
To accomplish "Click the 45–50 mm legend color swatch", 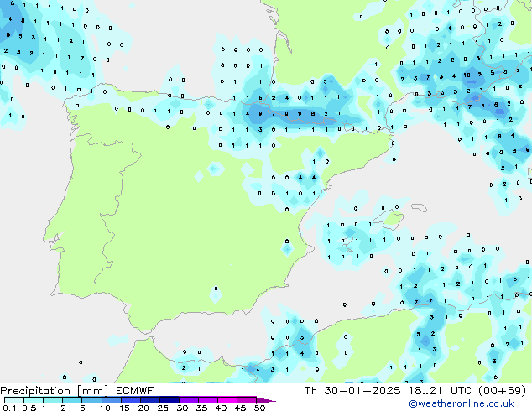I will pyautogui.click(x=247, y=400).
